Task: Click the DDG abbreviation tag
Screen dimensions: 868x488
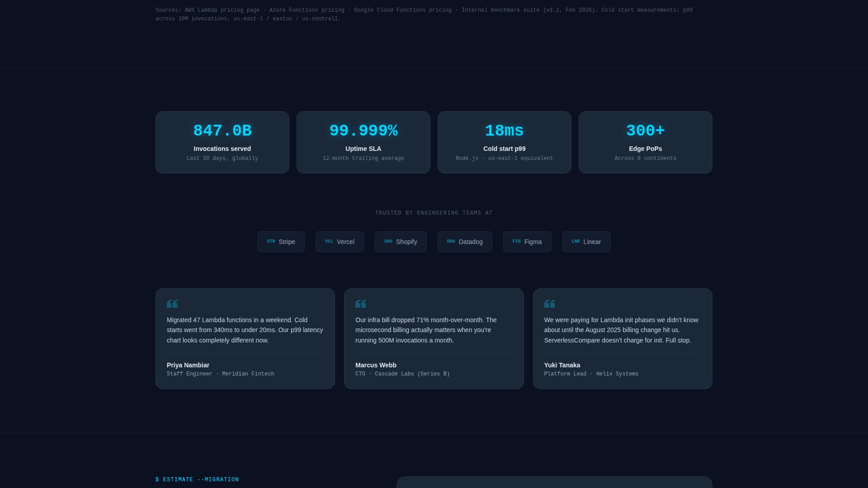Action: pyautogui.click(x=451, y=242)
